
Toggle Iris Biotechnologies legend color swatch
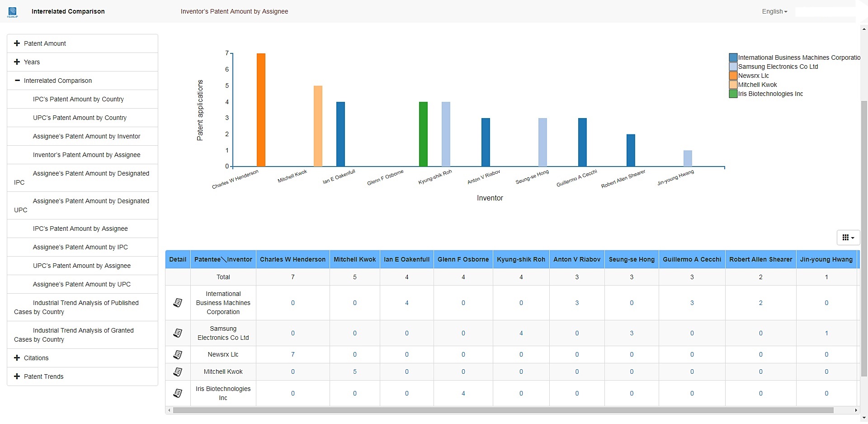tap(733, 94)
